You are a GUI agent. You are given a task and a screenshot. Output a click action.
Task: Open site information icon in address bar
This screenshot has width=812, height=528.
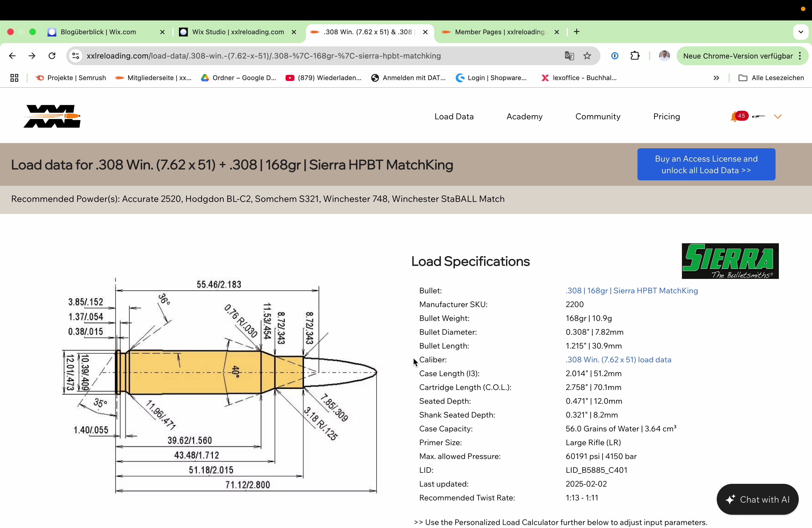click(76, 56)
